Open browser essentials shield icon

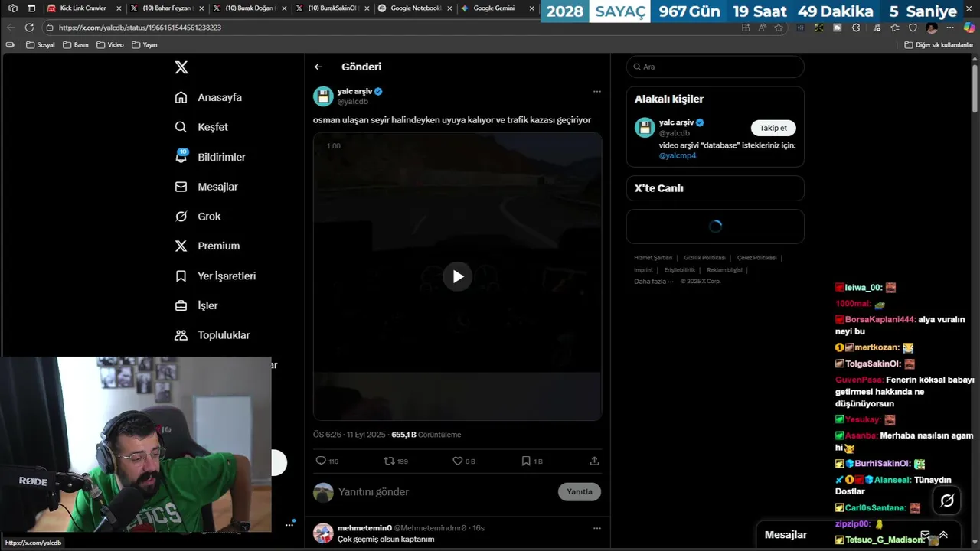tap(913, 28)
